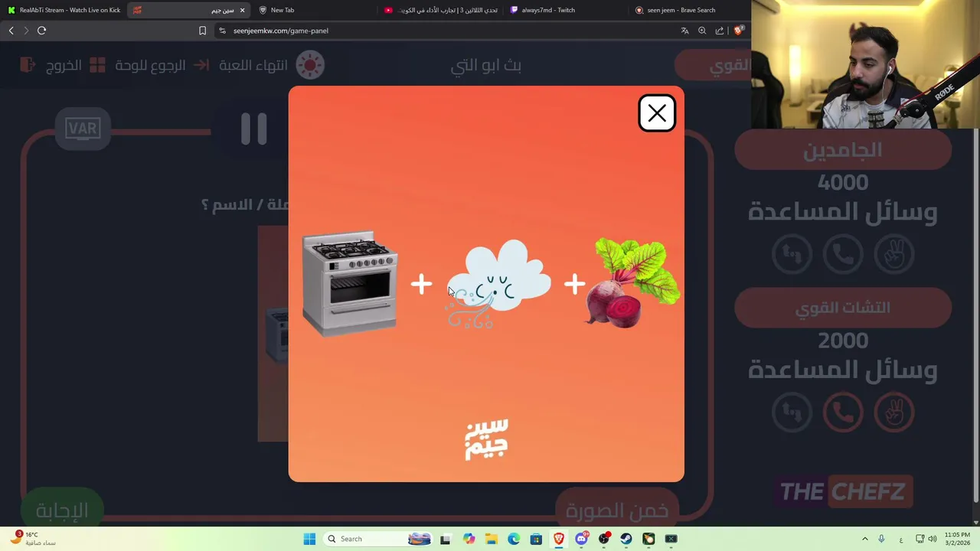Use الجامدين phone call lifeline

point(843,253)
